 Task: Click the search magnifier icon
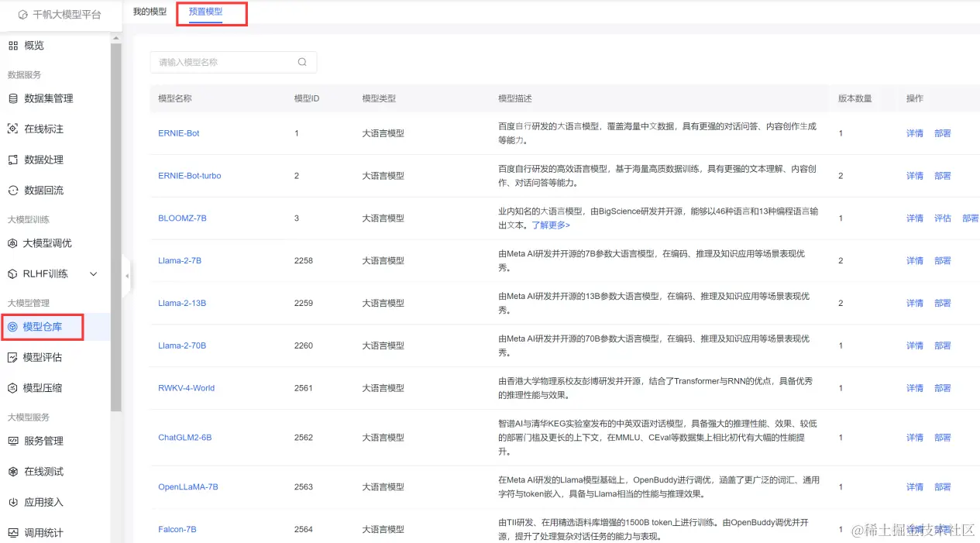tap(302, 62)
